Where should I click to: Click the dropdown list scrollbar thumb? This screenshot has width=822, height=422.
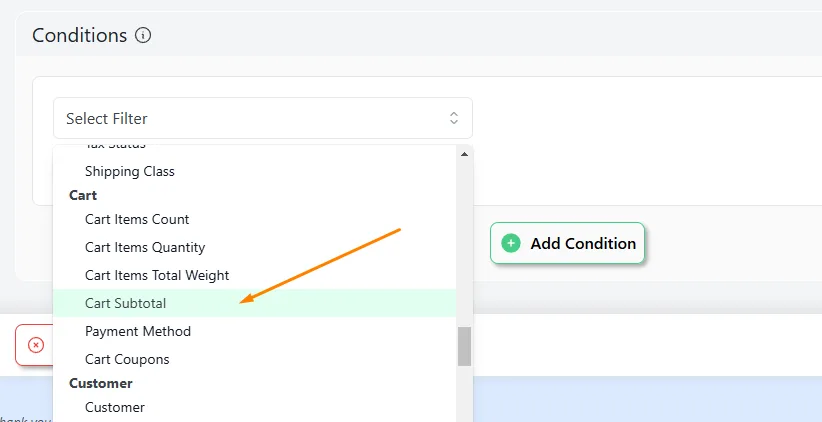pyautogui.click(x=464, y=347)
